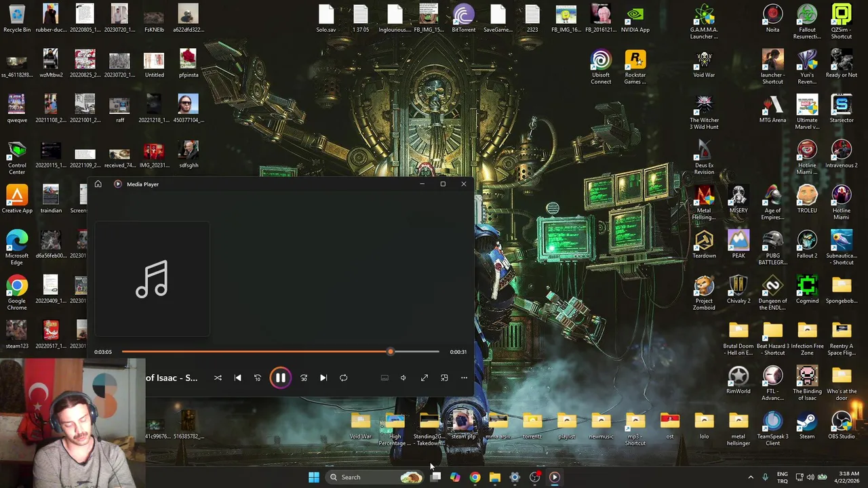The height and width of the screenshot is (488, 868).
Task: Launch Deus Ex Revision shortcut
Action: (704, 158)
